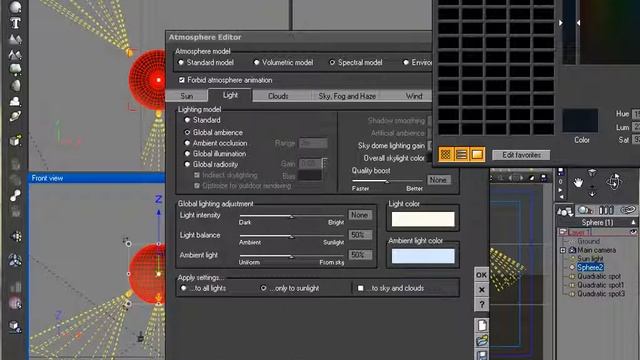Select Quadratic spot in object tree

coord(599,276)
